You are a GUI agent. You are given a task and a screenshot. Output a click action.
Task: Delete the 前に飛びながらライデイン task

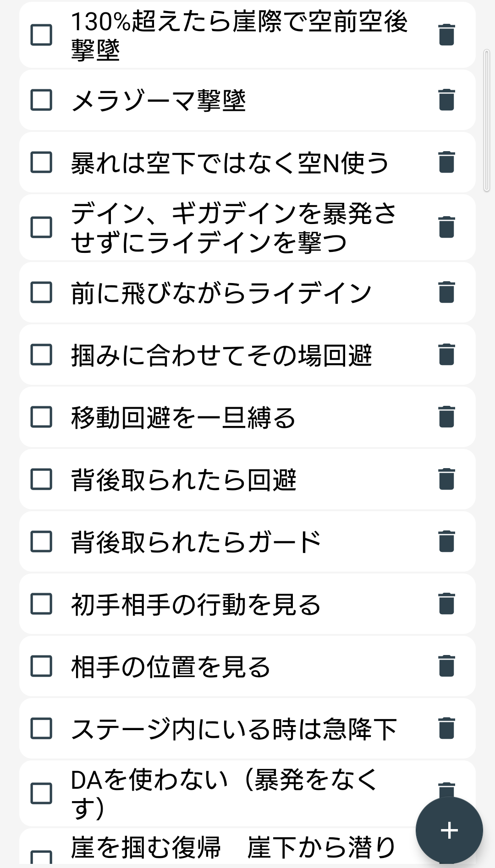point(446,292)
